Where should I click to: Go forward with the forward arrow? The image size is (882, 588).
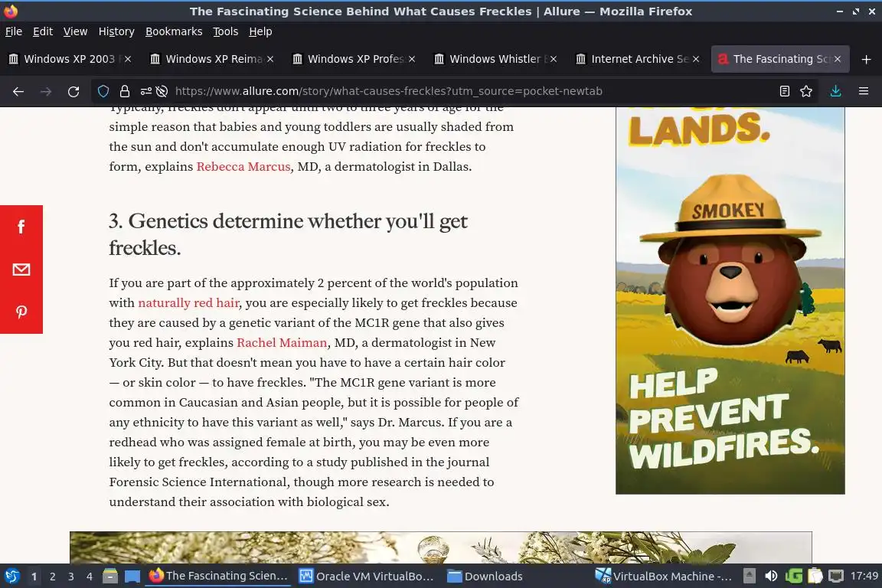coord(46,91)
